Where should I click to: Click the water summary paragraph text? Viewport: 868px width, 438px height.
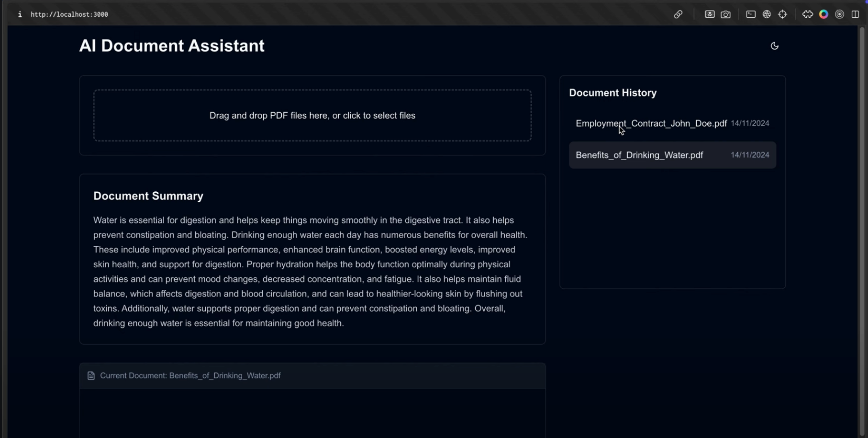[311, 272]
